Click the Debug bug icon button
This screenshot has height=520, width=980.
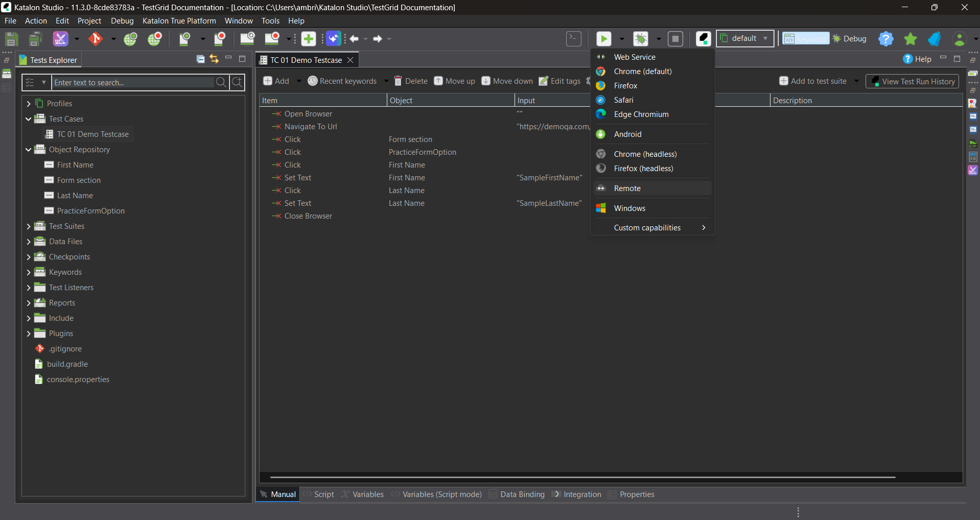tap(641, 39)
